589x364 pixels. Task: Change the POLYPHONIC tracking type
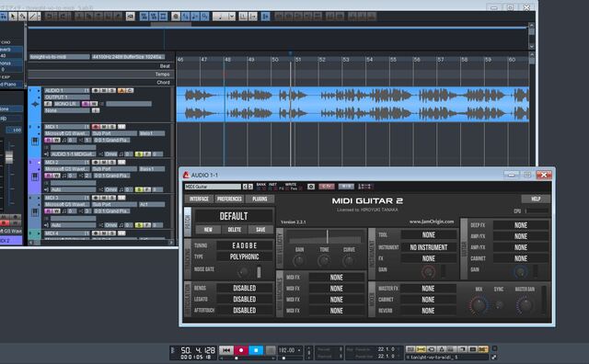tap(245, 256)
